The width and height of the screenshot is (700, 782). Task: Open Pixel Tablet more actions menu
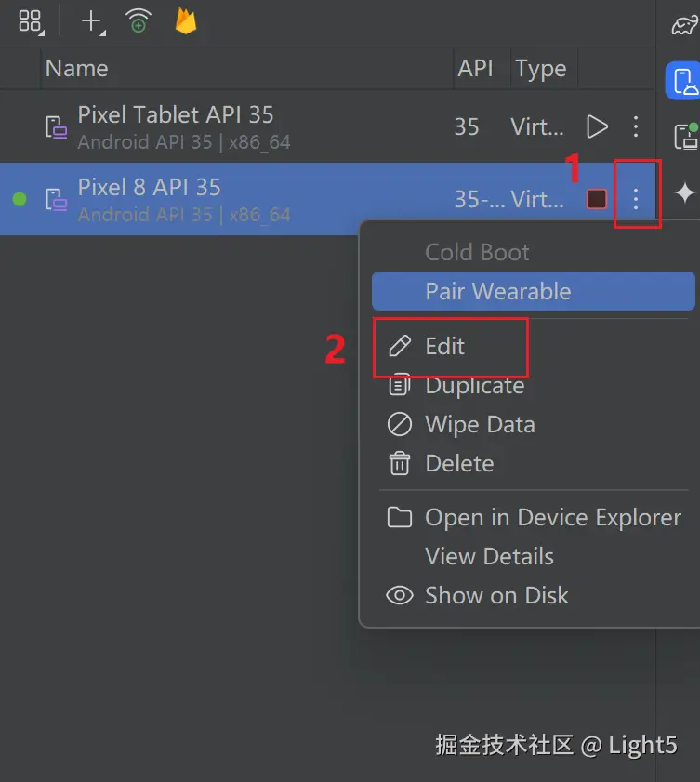pos(636,126)
